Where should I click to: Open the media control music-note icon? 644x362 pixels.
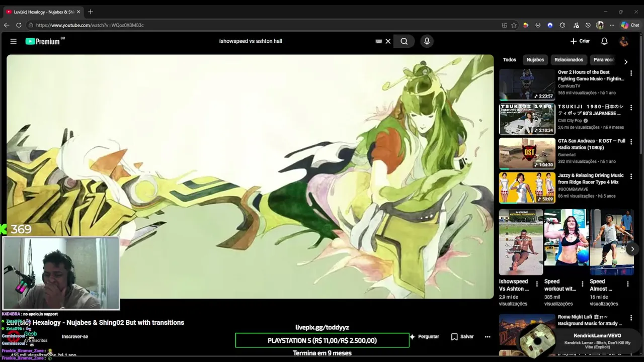pyautogui.click(x=576, y=25)
